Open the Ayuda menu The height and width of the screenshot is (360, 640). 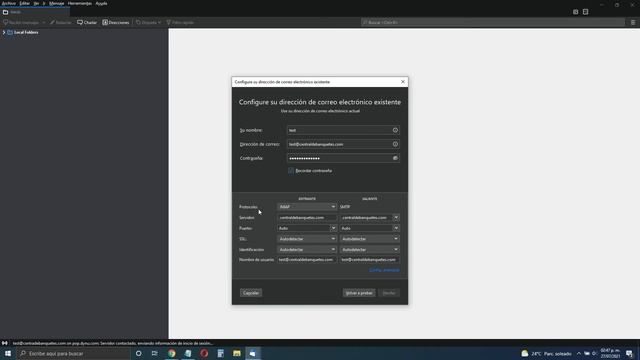[101, 3]
